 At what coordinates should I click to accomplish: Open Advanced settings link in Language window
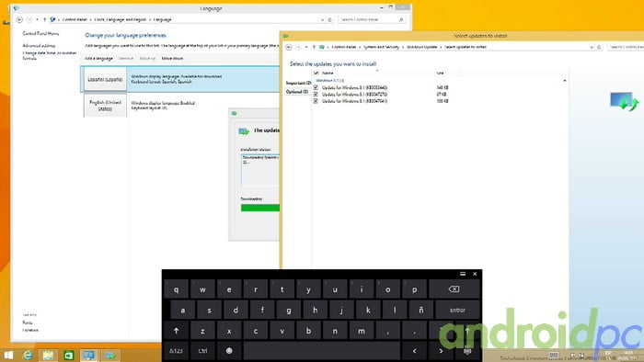pos(39,46)
